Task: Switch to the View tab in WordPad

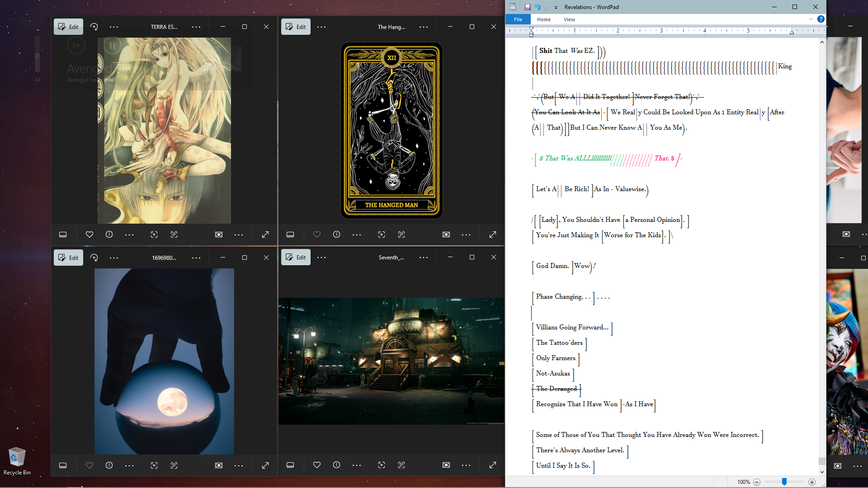Action: tap(569, 19)
